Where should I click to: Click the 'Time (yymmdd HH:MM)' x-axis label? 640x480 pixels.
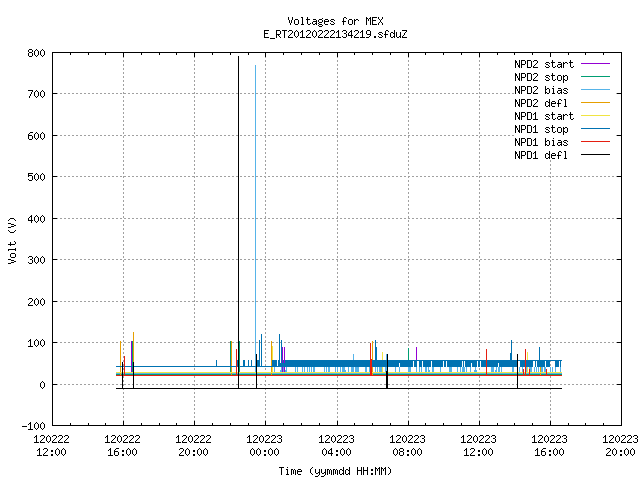click(x=335, y=471)
